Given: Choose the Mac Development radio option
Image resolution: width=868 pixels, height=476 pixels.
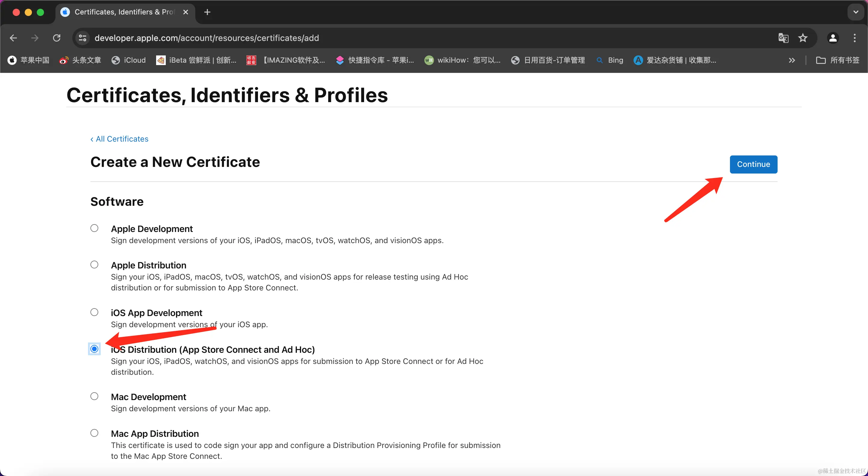Looking at the screenshot, I should [x=94, y=396].
